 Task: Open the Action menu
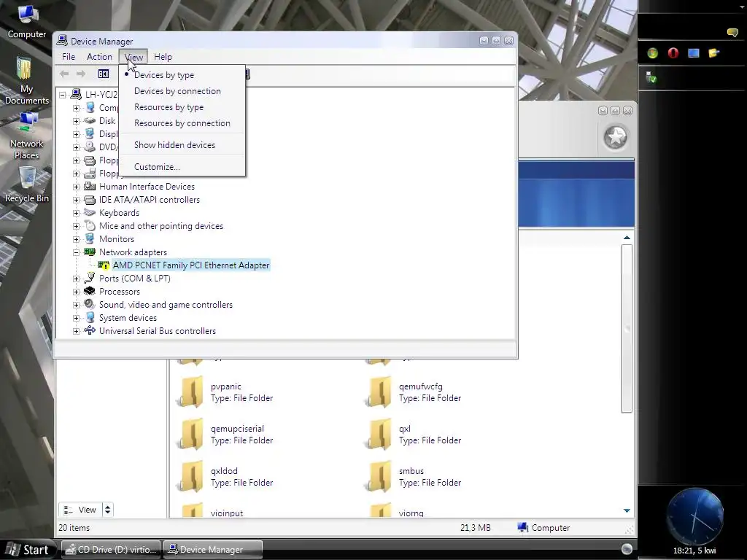pos(99,57)
